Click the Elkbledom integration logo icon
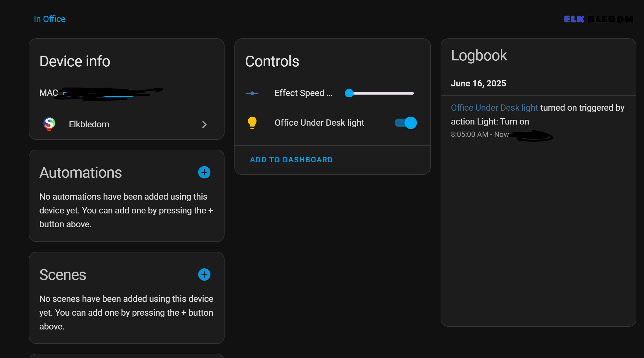Image resolution: width=644 pixels, height=358 pixels. [x=49, y=124]
